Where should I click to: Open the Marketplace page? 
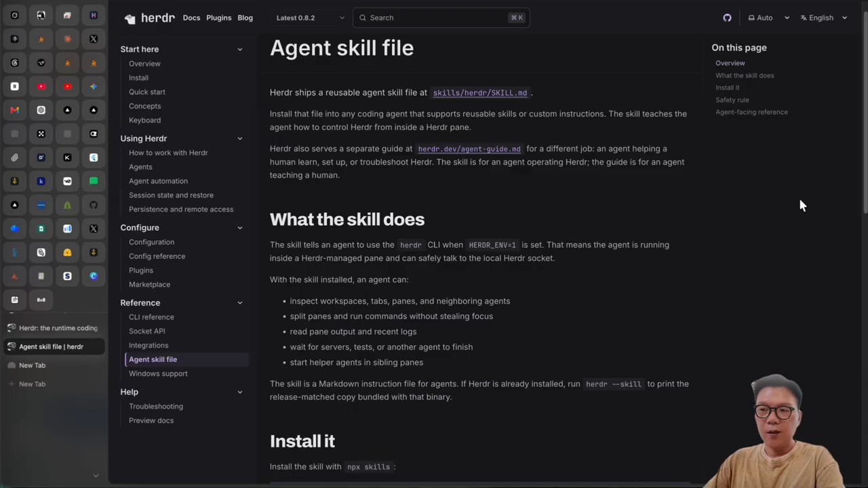149,285
